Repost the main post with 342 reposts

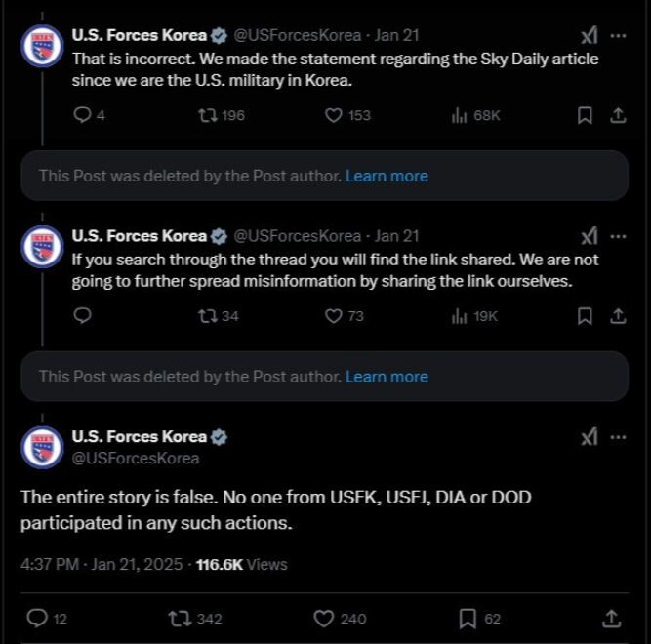pyautogui.click(x=181, y=618)
